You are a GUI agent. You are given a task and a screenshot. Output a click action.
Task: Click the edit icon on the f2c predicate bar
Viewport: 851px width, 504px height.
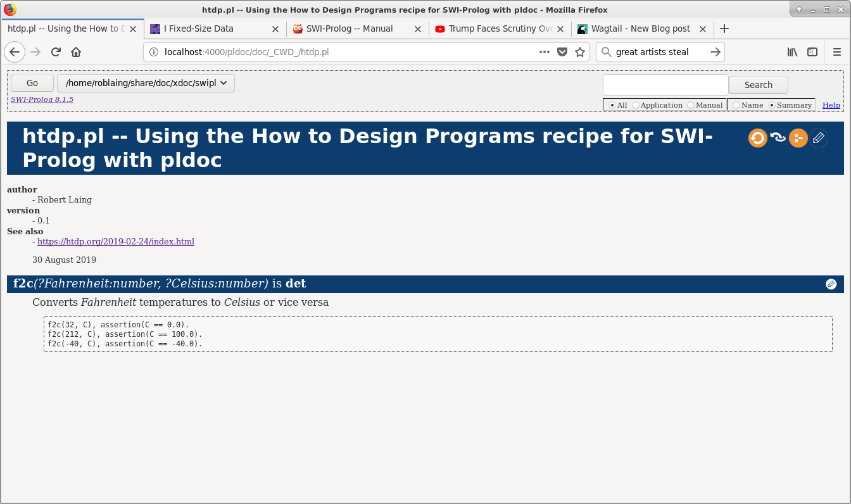pyautogui.click(x=831, y=284)
